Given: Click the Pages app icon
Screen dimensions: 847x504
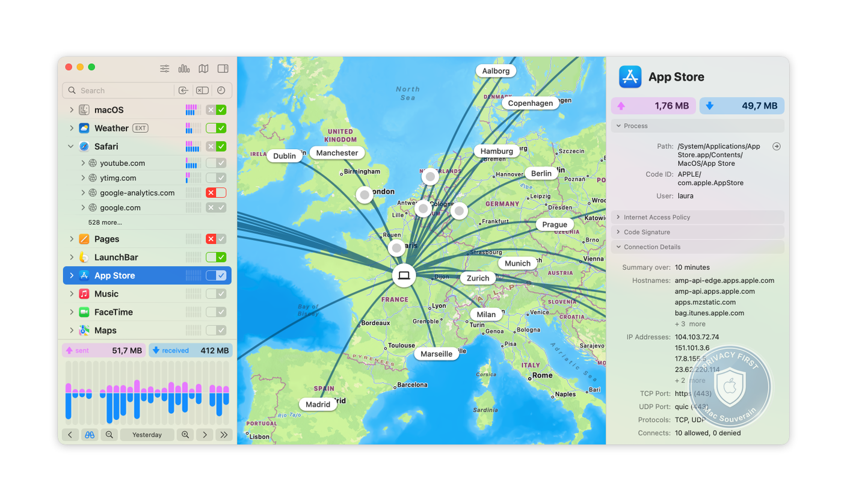Looking at the screenshot, I should click(84, 239).
